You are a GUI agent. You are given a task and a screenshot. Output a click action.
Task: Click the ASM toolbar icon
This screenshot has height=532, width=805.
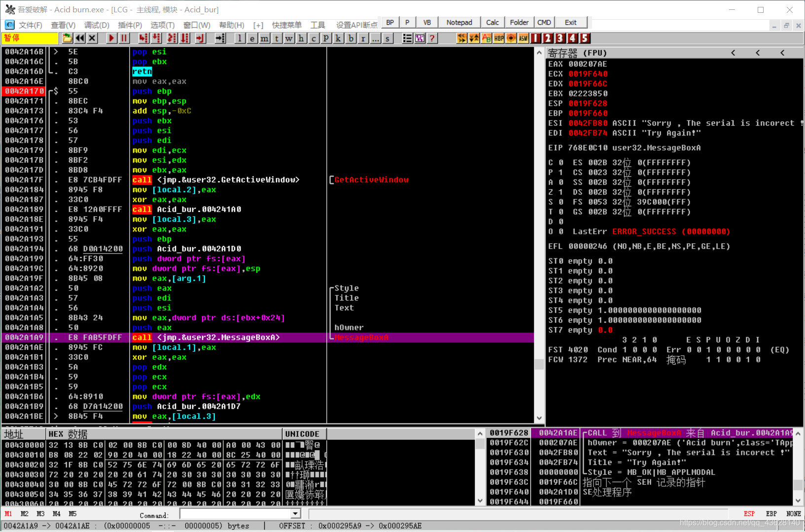524,38
